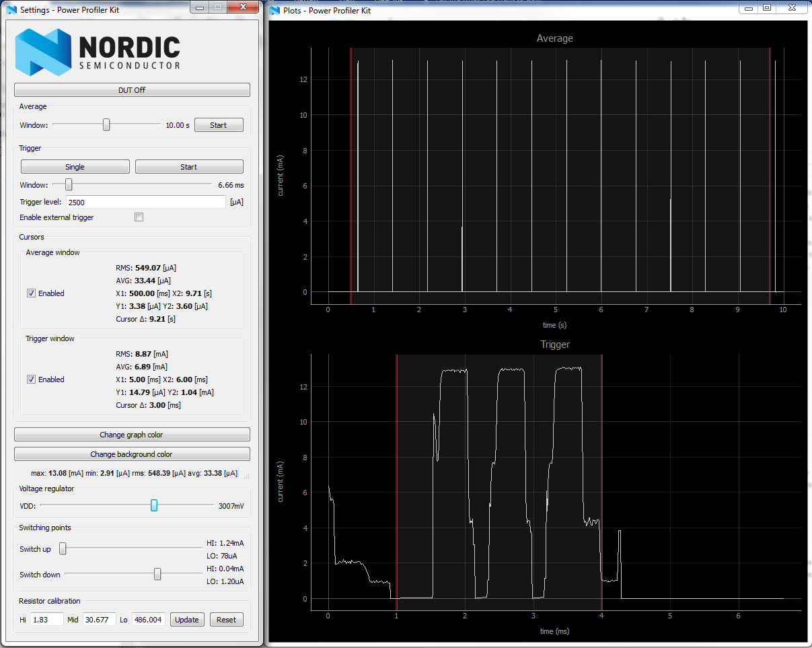Click the Average RMS value 549.07
This screenshot has width=812, height=648.
(x=148, y=268)
